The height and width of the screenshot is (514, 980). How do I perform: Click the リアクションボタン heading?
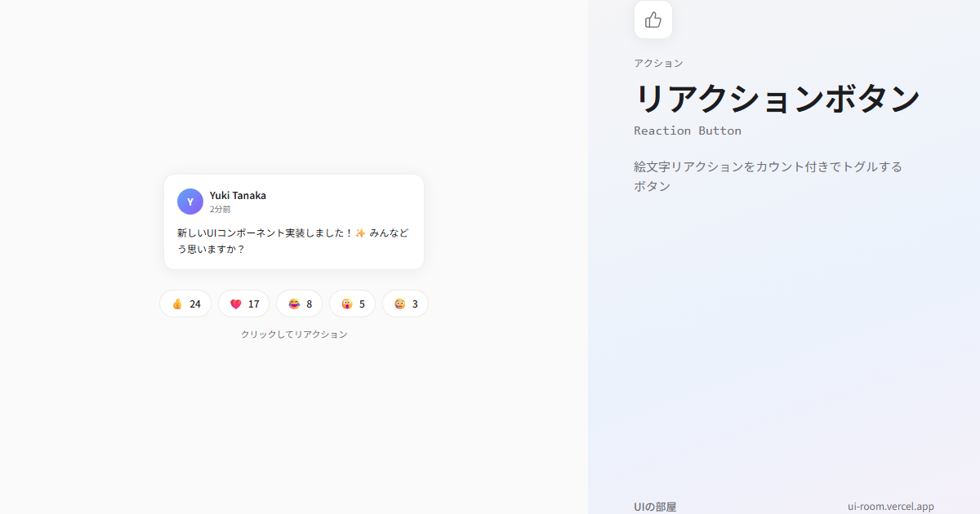point(777,99)
